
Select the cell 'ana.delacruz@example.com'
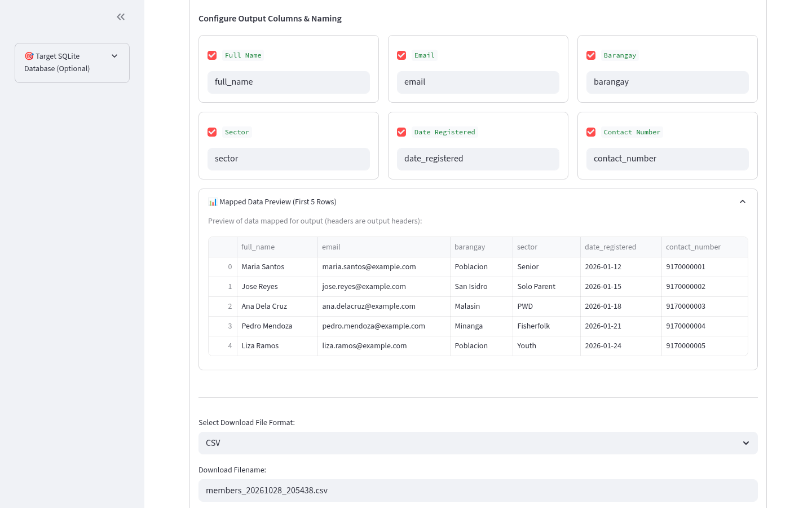point(384,306)
